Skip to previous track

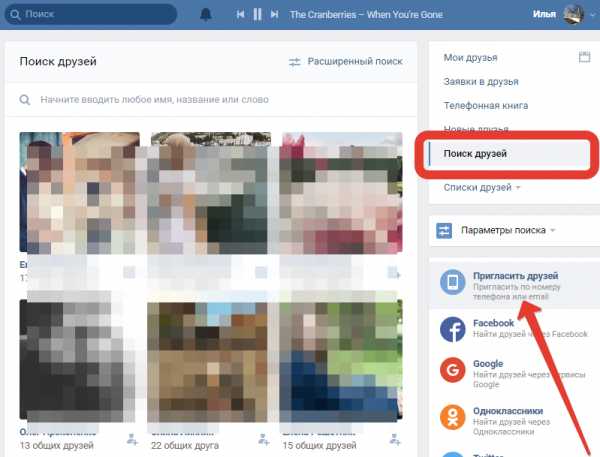coord(240,14)
